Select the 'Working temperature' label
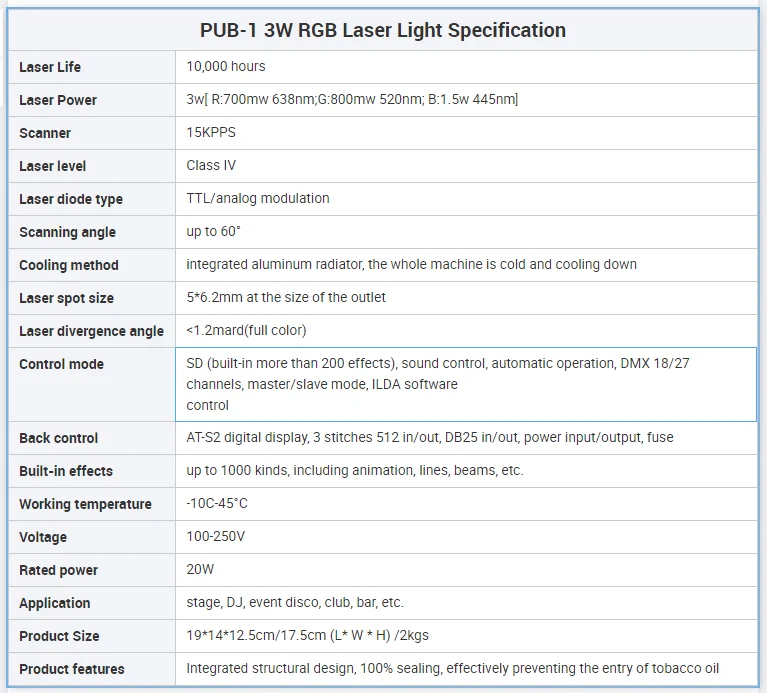Screen dimensions: 767x693 (86, 504)
